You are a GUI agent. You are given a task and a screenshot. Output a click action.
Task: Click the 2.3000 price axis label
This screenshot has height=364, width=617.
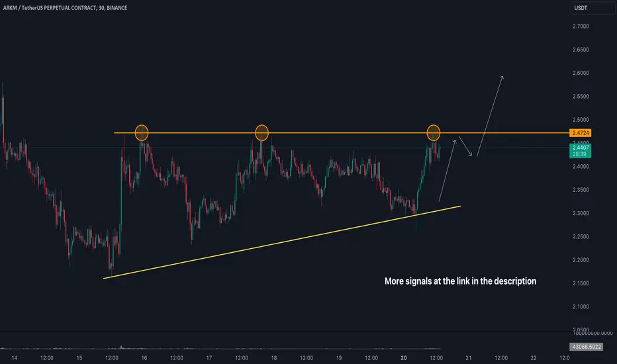(581, 213)
